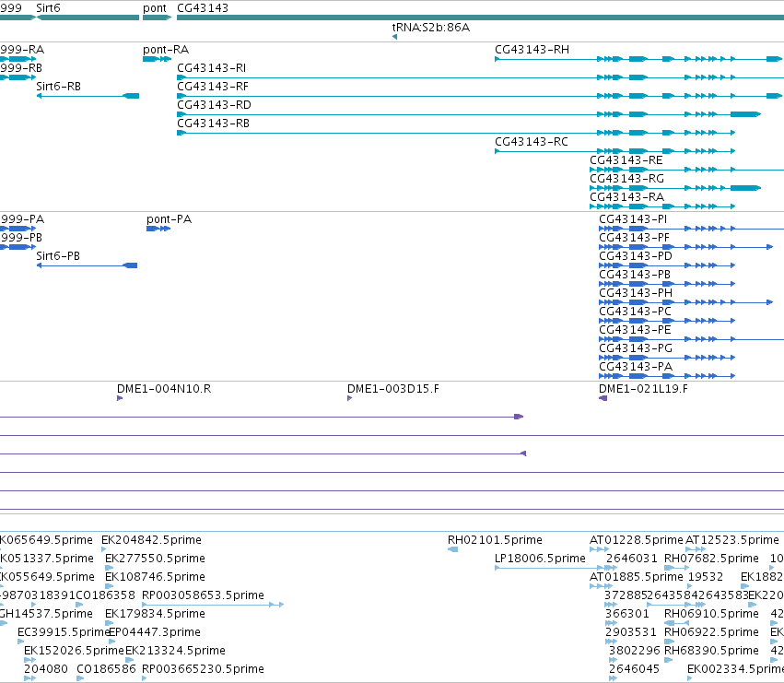Click the tRNA:S2b:86A feature label
This screenshot has width=784, height=683.
click(x=431, y=28)
